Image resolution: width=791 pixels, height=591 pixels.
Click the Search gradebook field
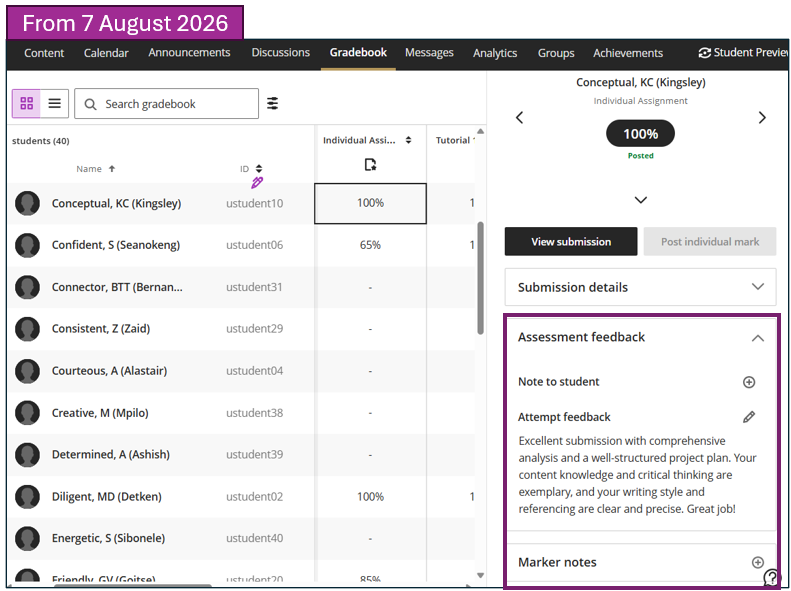point(166,104)
